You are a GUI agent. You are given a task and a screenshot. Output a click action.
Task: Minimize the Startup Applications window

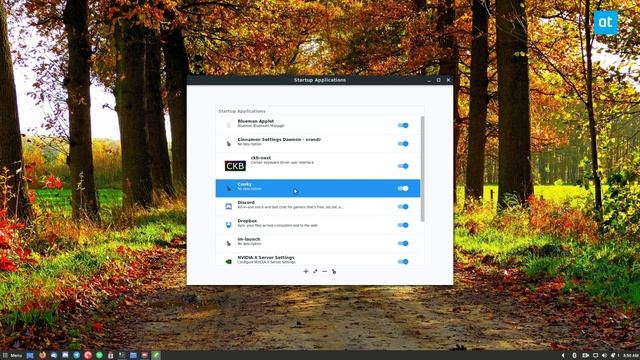429,80
